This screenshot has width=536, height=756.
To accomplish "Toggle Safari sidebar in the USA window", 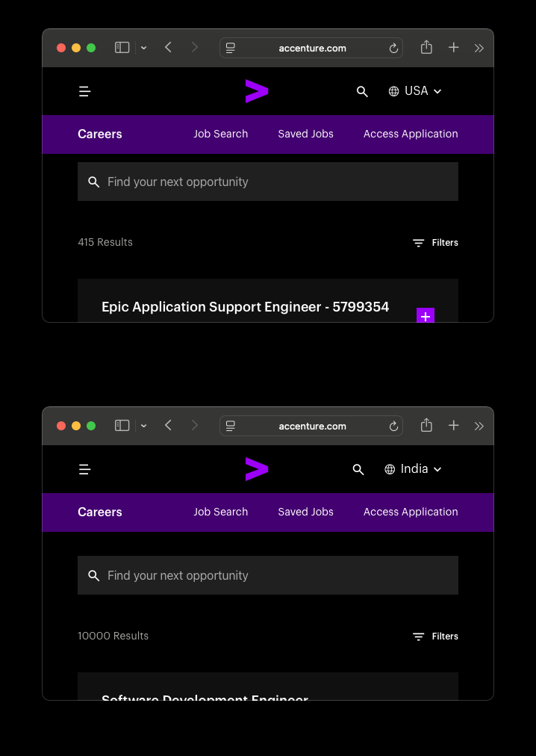I will pyautogui.click(x=122, y=47).
